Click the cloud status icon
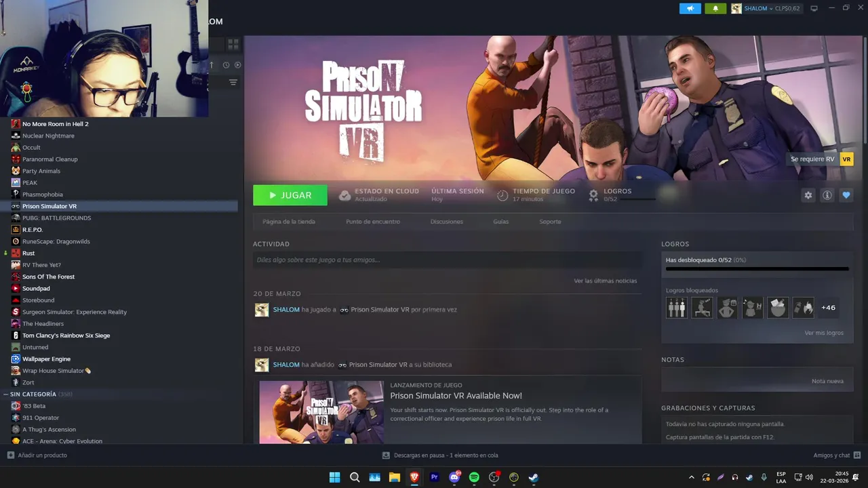868x488 pixels. [344, 195]
